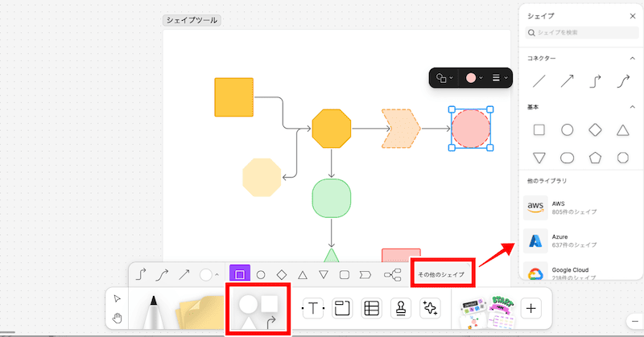Image resolution: width=644 pixels, height=337 pixels.
Task: Click the その他のシェイプ button
Action: [x=441, y=275]
